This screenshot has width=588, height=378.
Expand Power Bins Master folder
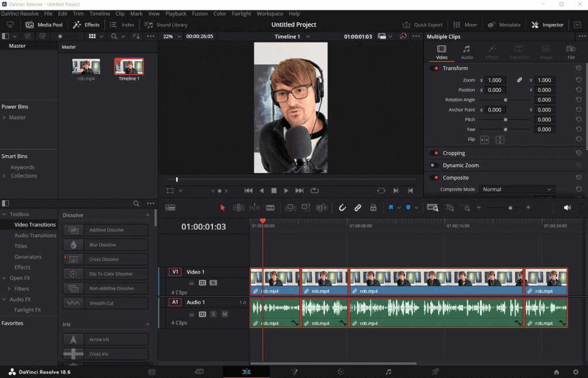click(x=4, y=117)
